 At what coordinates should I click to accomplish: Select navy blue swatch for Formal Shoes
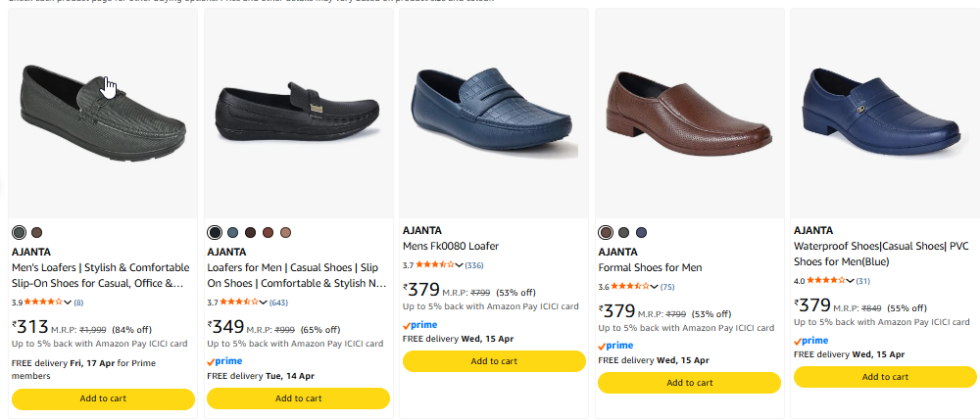click(x=641, y=232)
